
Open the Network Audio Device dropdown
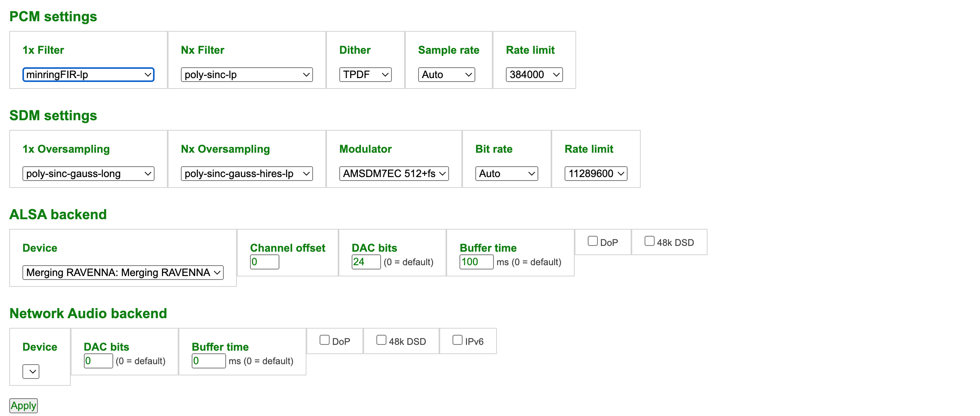31,372
